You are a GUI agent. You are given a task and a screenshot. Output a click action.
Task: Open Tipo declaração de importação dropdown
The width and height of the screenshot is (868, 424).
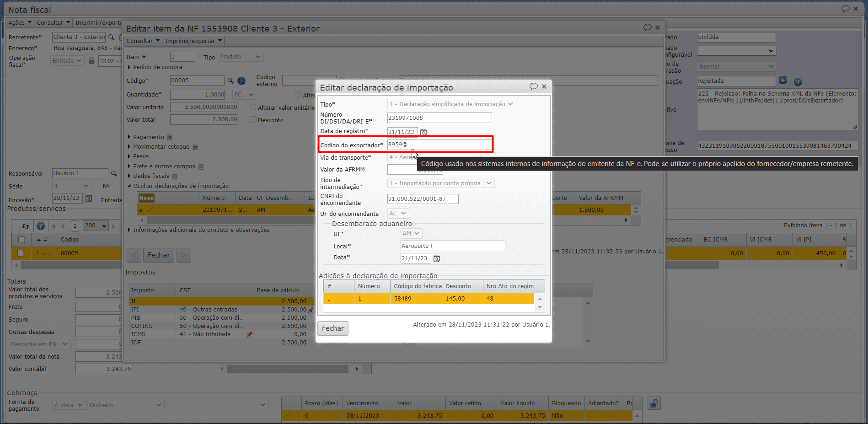click(x=452, y=104)
